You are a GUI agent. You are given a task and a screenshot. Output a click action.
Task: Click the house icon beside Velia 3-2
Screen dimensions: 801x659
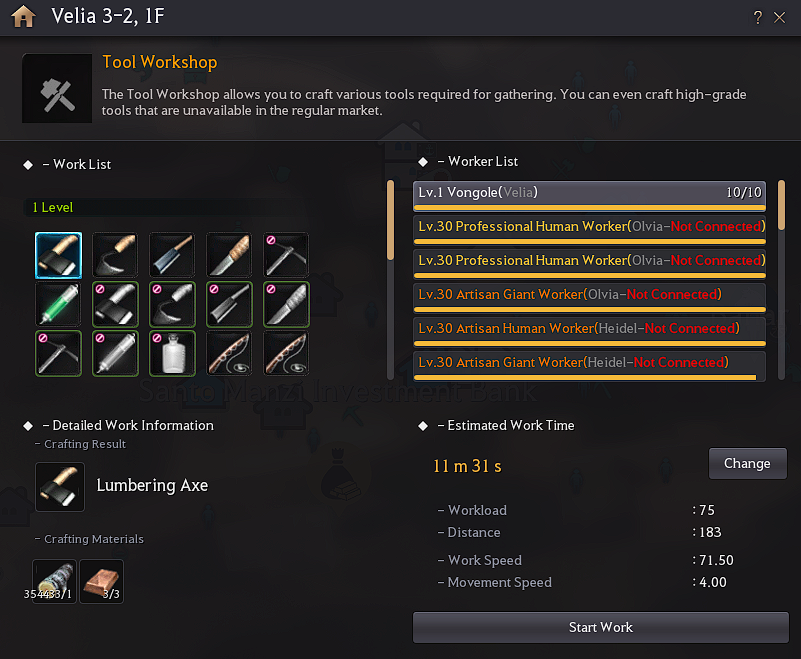coord(23,16)
